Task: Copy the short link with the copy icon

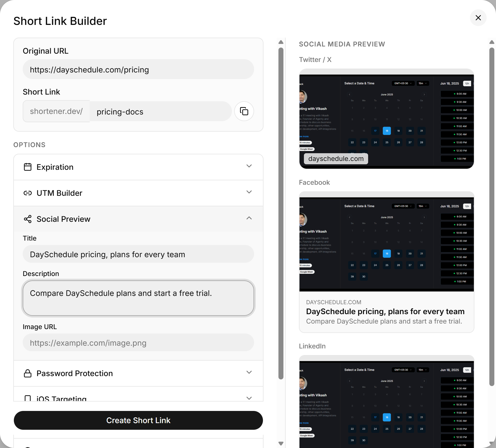Action: [x=244, y=111]
